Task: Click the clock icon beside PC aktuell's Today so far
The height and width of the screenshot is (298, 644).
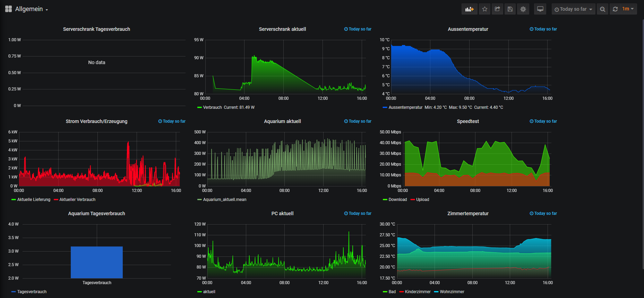Action: click(346, 213)
